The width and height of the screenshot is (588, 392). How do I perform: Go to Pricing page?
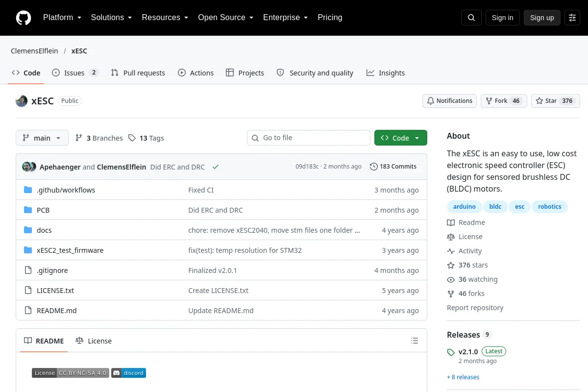click(330, 18)
